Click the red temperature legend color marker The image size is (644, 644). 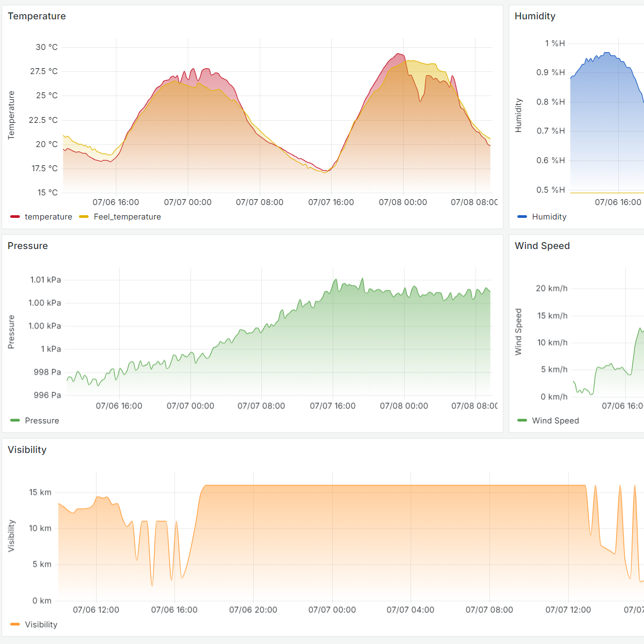[14, 217]
